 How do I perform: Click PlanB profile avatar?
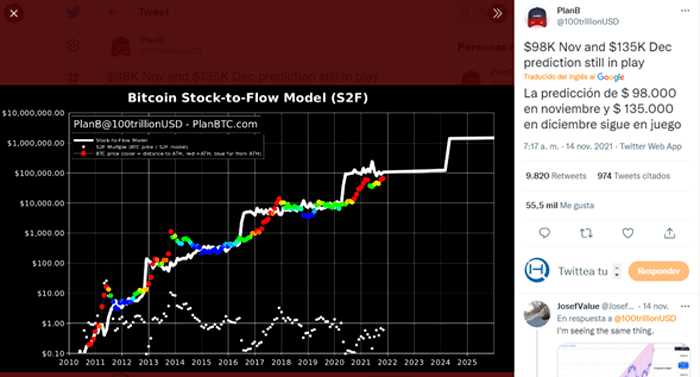point(538,17)
